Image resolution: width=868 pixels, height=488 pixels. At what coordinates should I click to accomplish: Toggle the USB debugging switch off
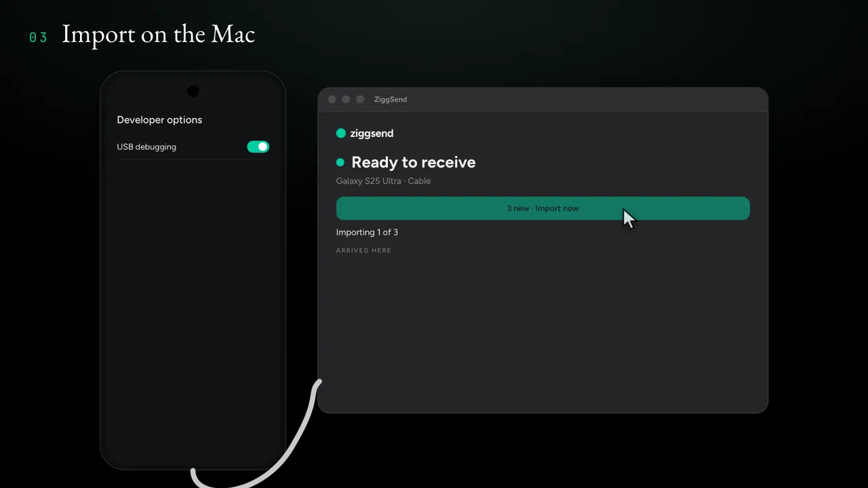tap(258, 146)
